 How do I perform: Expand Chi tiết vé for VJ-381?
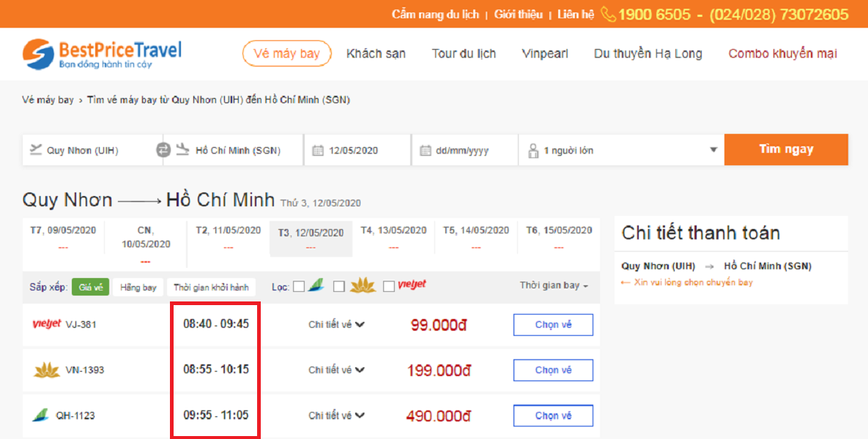pos(336,325)
